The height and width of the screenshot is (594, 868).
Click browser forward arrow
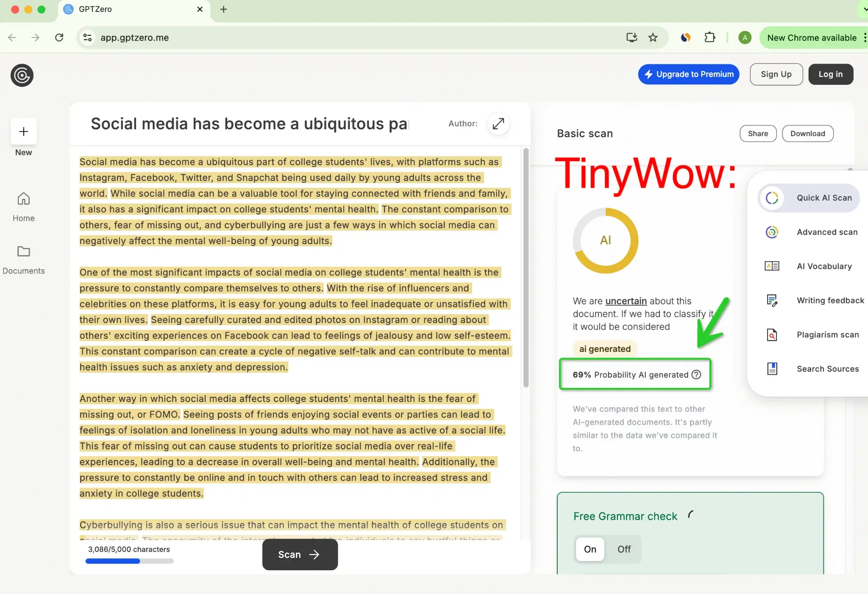coord(36,38)
